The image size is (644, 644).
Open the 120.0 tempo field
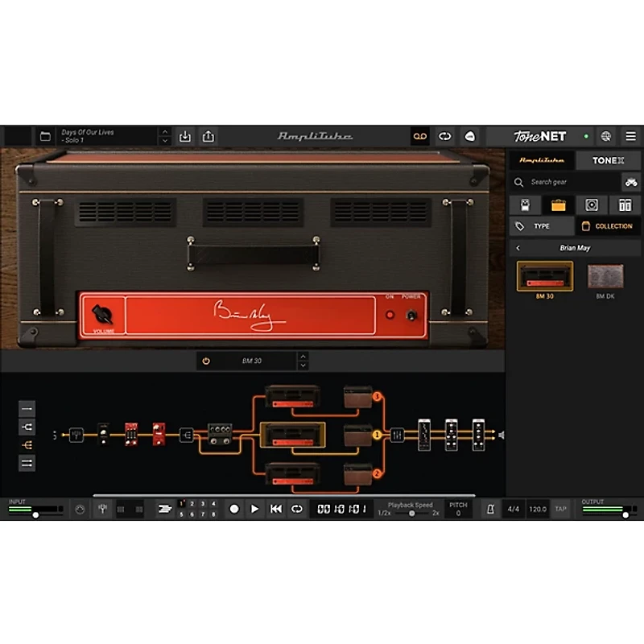538,510
